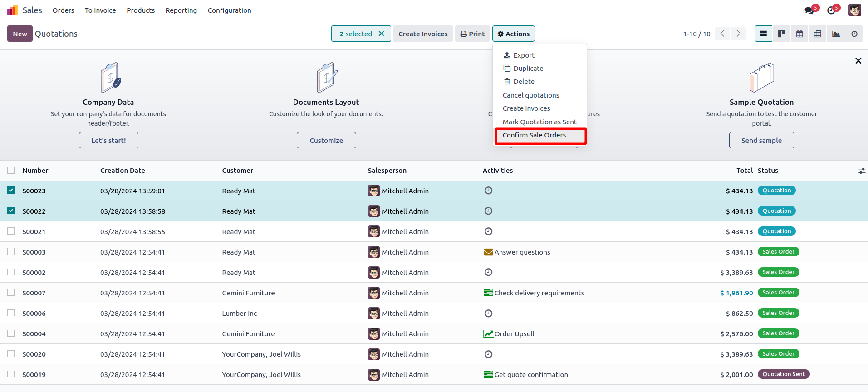Open Calendar view
The width and height of the screenshot is (868, 392).
point(799,34)
